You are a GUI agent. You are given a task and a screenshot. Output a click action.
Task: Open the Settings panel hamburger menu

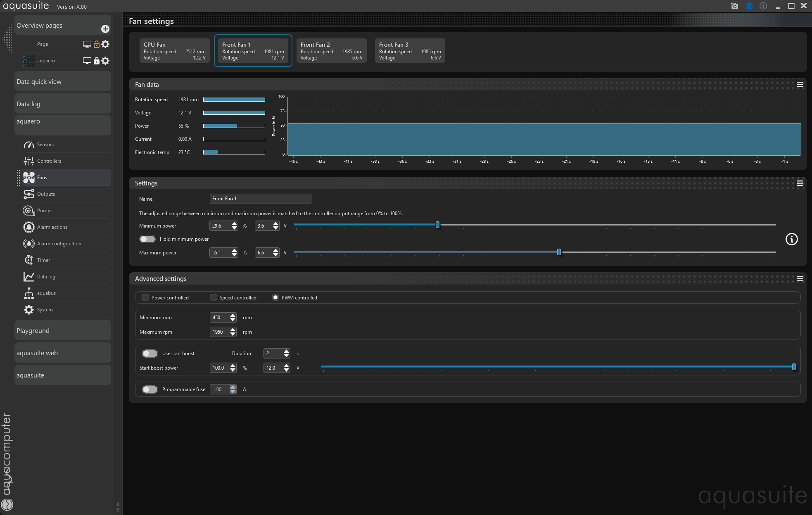click(x=800, y=183)
